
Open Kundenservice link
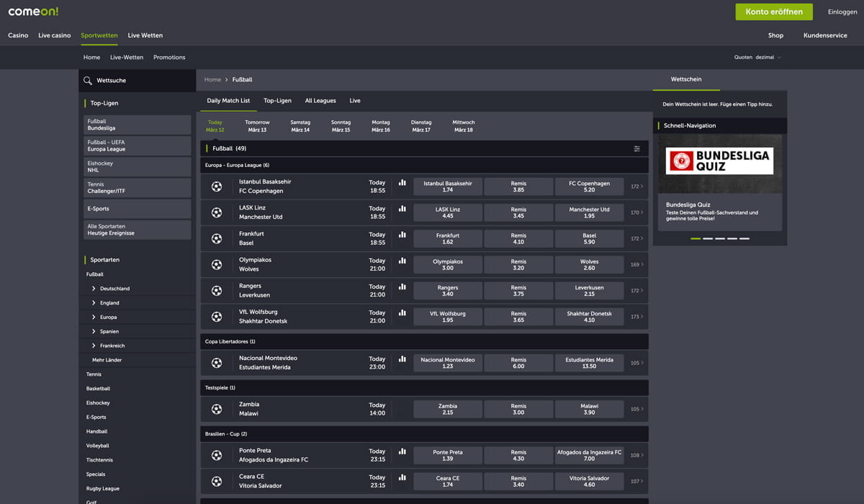[825, 35]
